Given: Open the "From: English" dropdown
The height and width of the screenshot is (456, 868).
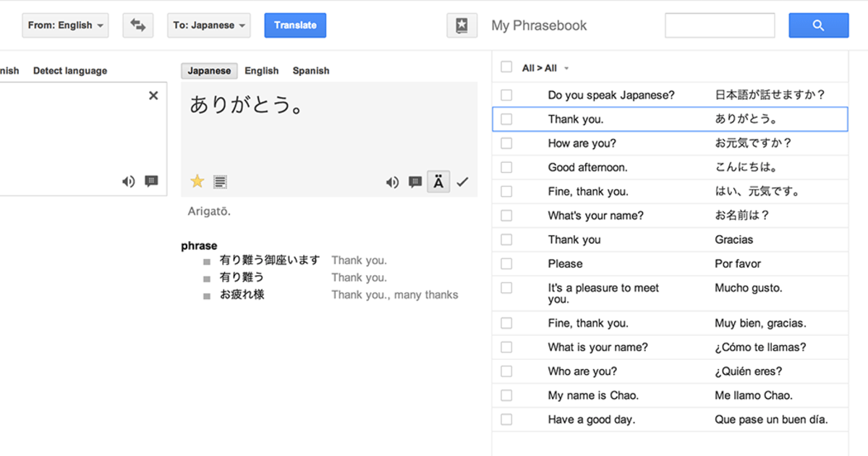Looking at the screenshot, I should [65, 25].
